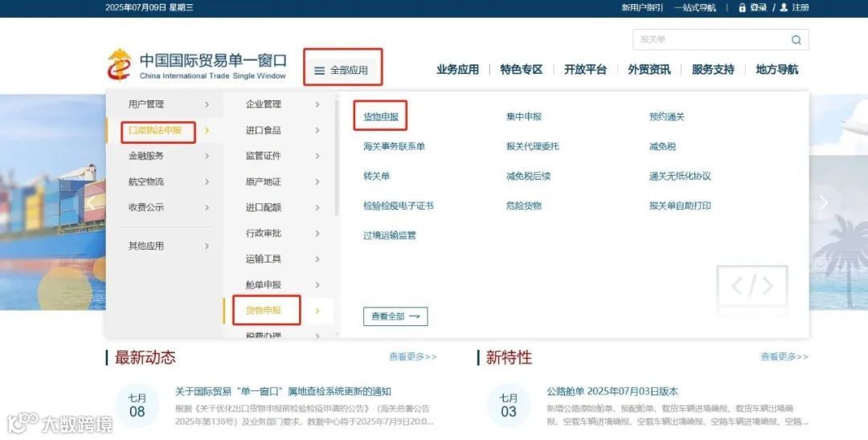Click 注册 link
The height and width of the screenshot is (440, 868).
pyautogui.click(x=800, y=7)
